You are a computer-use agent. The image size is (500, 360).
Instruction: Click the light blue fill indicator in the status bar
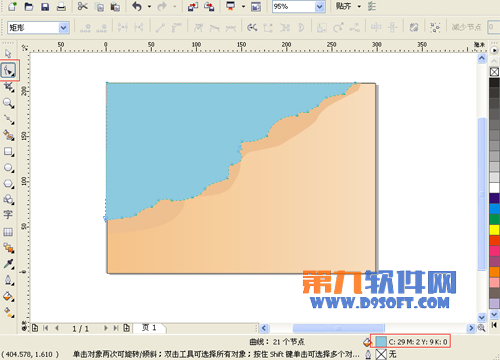(x=381, y=342)
